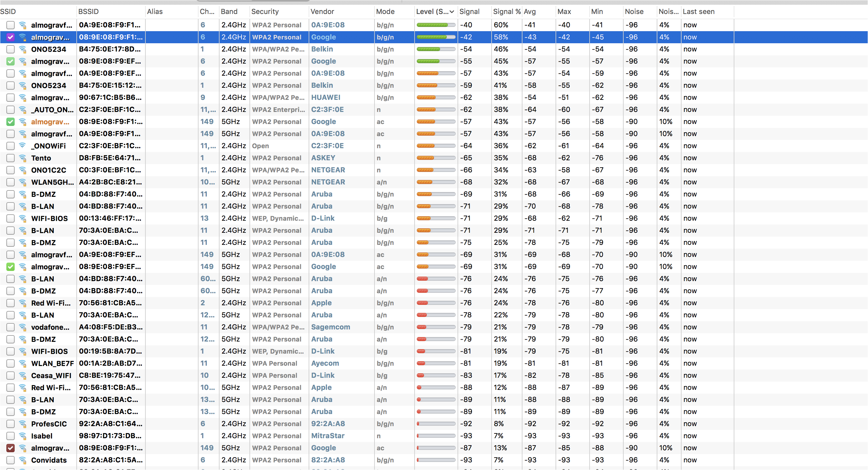
Task: Click the Wi-Fi icon beside Convidats
Action: click(23, 460)
